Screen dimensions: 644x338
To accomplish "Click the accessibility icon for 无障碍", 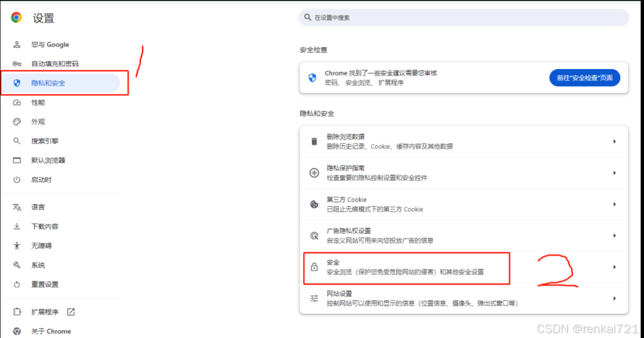I will click(x=17, y=246).
